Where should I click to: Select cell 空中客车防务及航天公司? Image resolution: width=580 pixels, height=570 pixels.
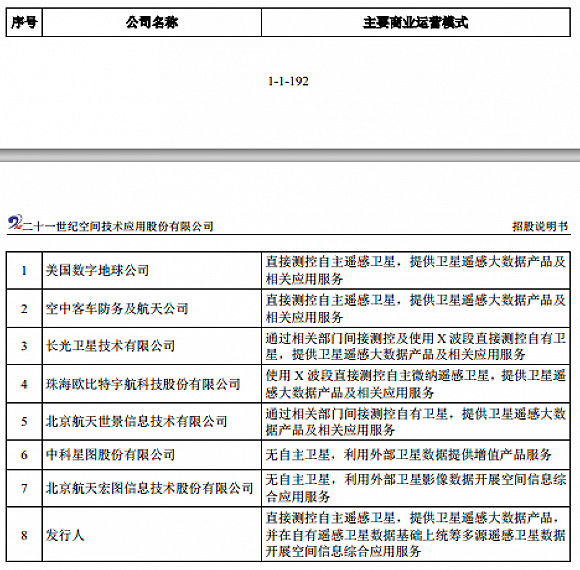(152, 308)
